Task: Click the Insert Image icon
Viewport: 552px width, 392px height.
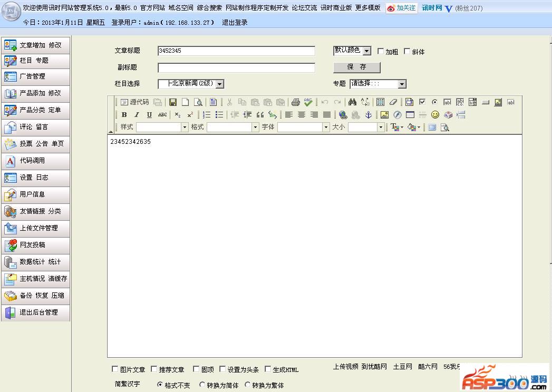Action: (x=384, y=115)
